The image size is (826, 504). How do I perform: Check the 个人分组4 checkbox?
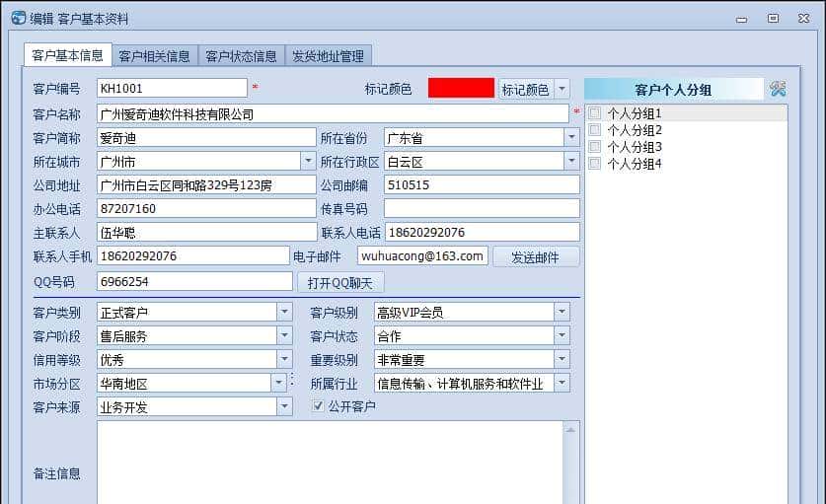pos(595,164)
